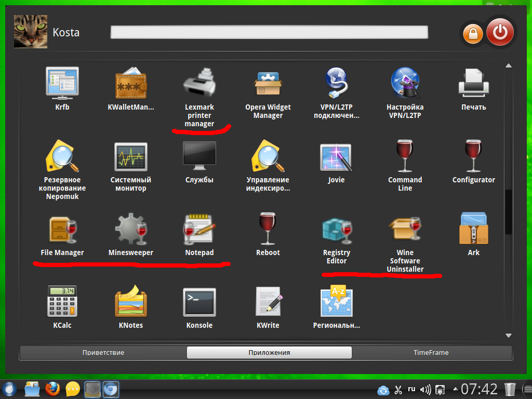Click the Kosta cat avatar
The image size is (532, 399).
pos(31,32)
